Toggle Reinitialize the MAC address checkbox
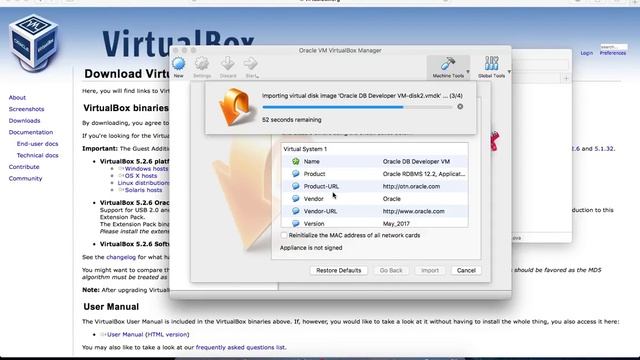This screenshot has height=360, width=640. (x=284, y=235)
